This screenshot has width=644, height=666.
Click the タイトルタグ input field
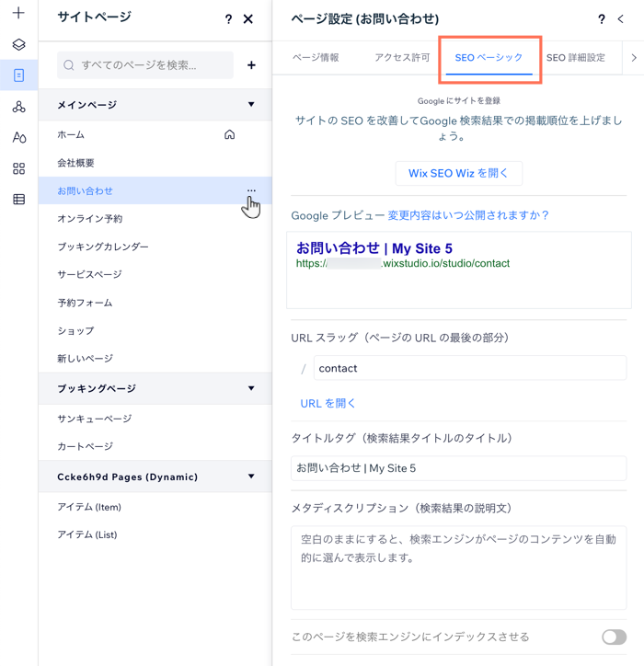coord(458,468)
